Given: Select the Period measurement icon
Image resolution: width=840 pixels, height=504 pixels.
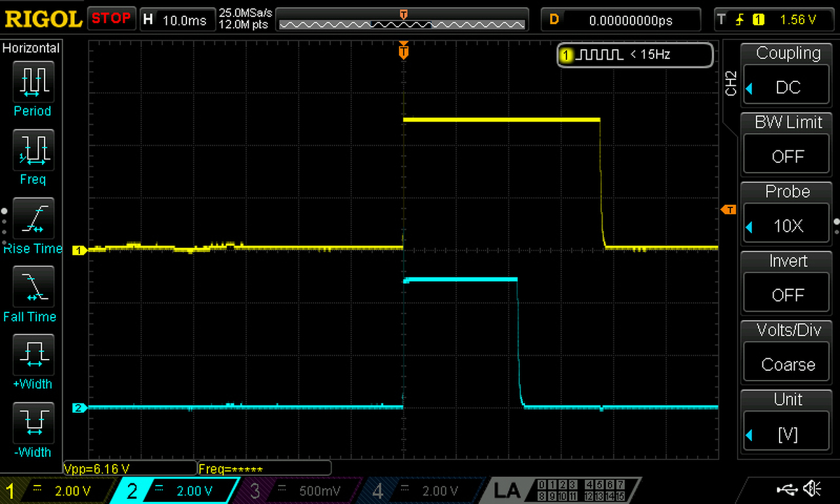Looking at the screenshot, I should click(33, 81).
